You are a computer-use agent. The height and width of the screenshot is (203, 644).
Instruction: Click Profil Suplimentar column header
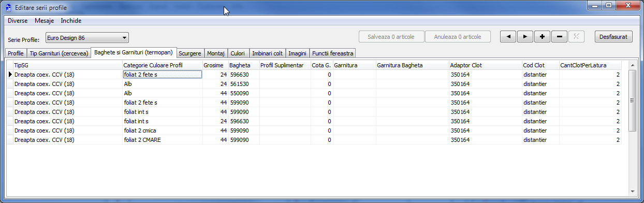coord(285,65)
